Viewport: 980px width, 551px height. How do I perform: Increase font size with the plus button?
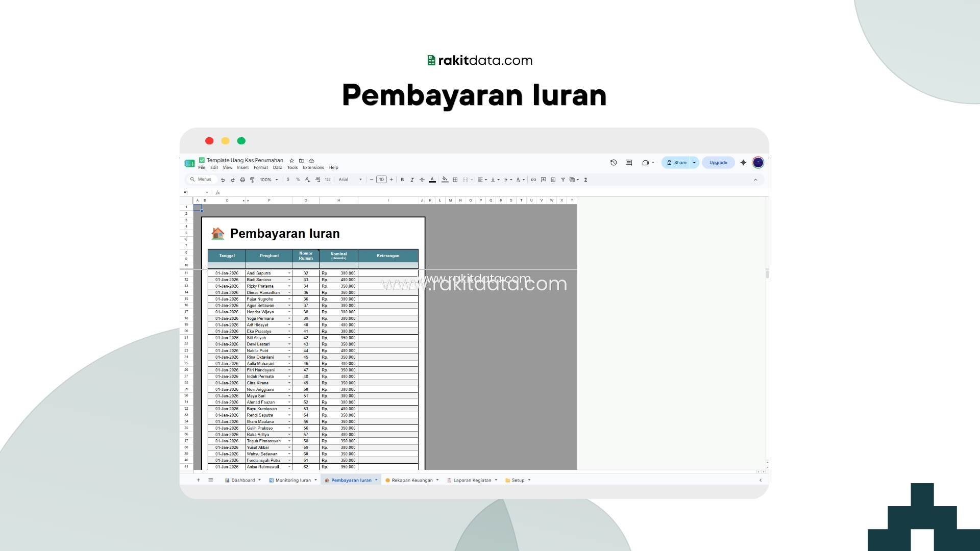click(391, 180)
